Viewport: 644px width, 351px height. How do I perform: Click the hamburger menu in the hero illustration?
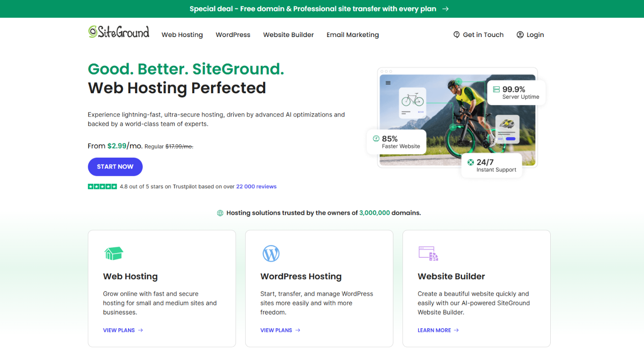point(388,83)
